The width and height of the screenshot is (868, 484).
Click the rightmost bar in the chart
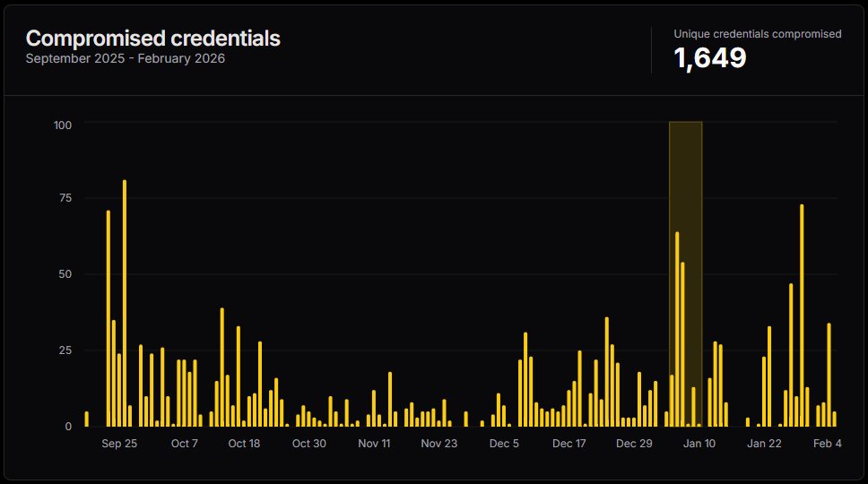(x=834, y=419)
